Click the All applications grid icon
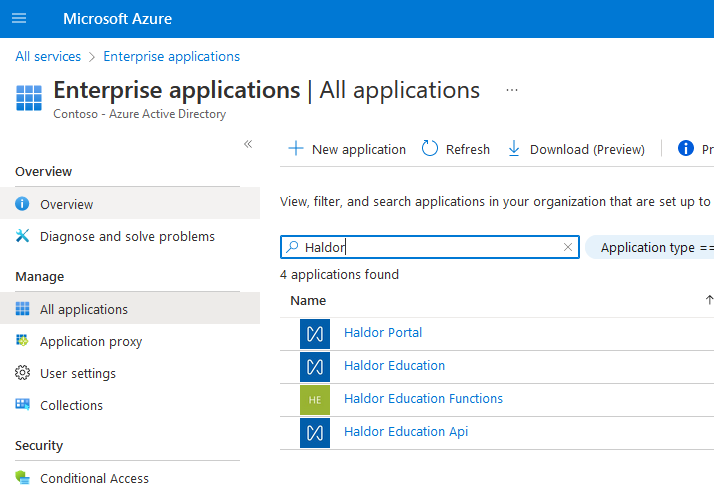This screenshot has width=714, height=487. pyautogui.click(x=22, y=308)
